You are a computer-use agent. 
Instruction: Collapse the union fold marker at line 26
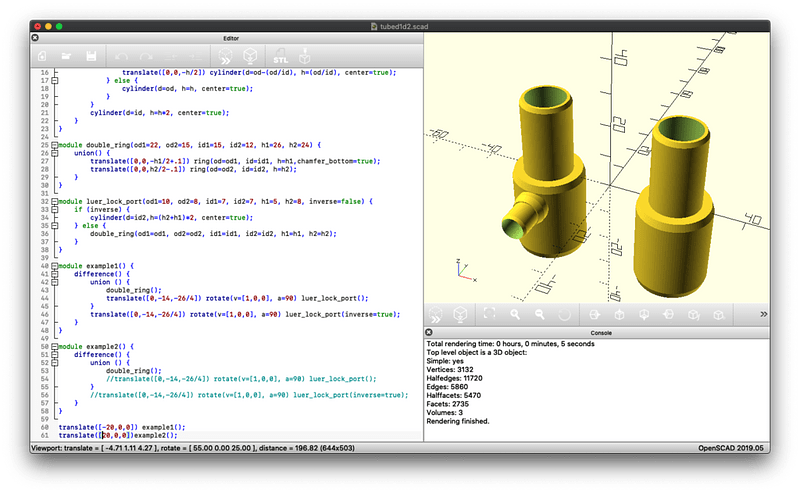point(55,153)
